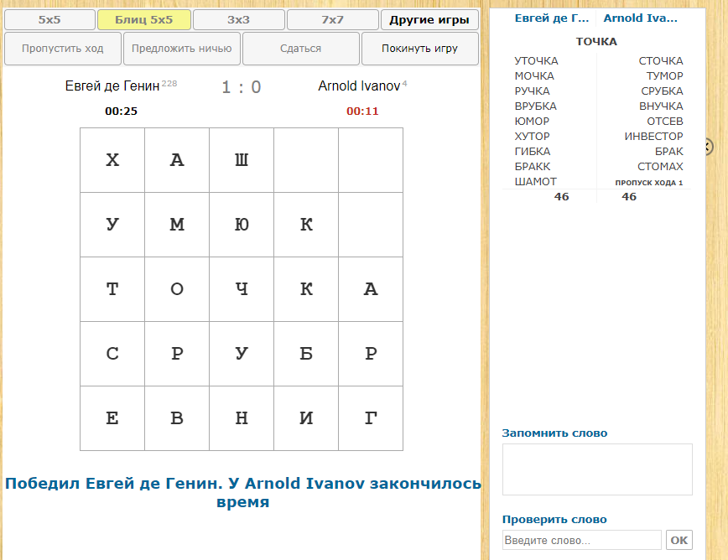Click the word БРАКК in the list

[533, 167]
